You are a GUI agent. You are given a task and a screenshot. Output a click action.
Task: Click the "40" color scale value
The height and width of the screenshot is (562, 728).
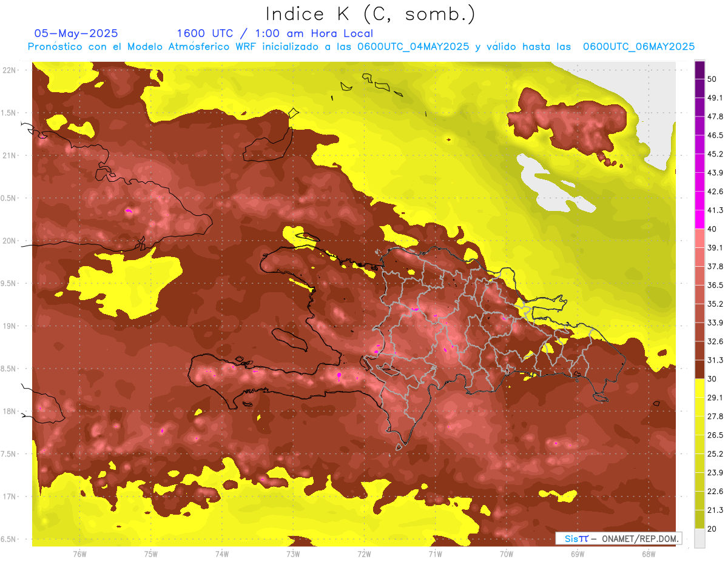click(712, 229)
